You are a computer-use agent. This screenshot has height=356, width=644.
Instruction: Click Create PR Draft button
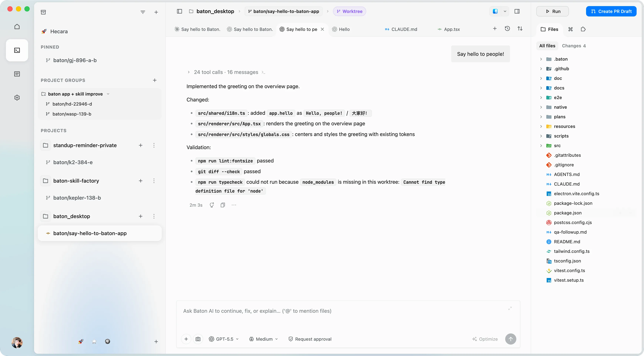(611, 11)
